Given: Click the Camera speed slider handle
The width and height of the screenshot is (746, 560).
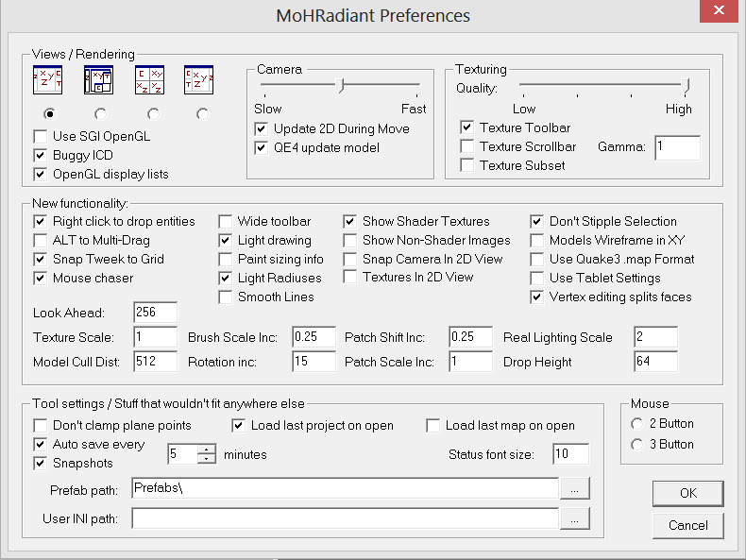Looking at the screenshot, I should pos(341,86).
